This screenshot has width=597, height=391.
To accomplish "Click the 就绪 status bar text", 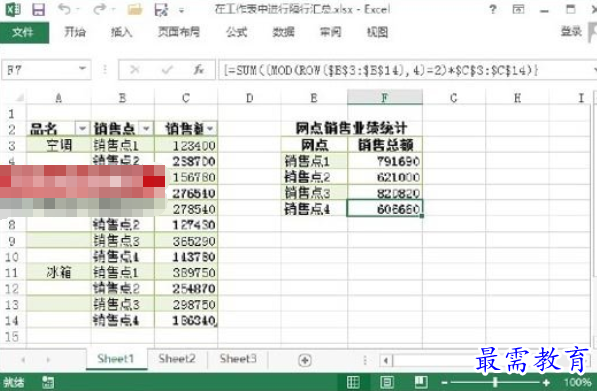I will click(x=14, y=382).
